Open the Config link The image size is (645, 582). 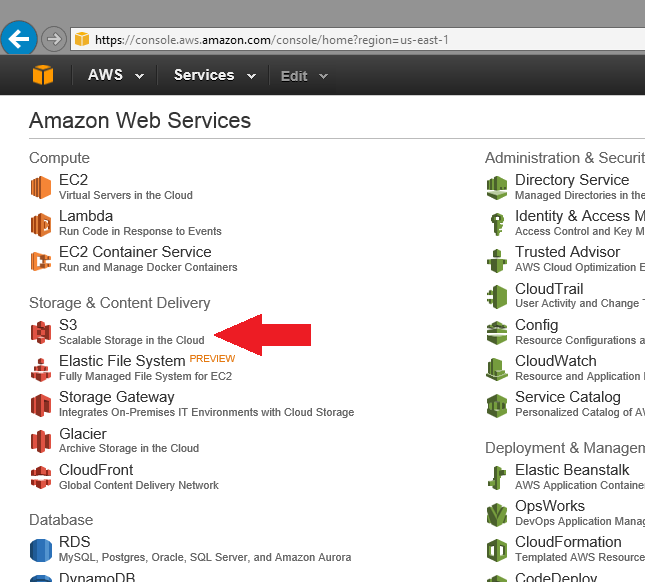[536, 325]
